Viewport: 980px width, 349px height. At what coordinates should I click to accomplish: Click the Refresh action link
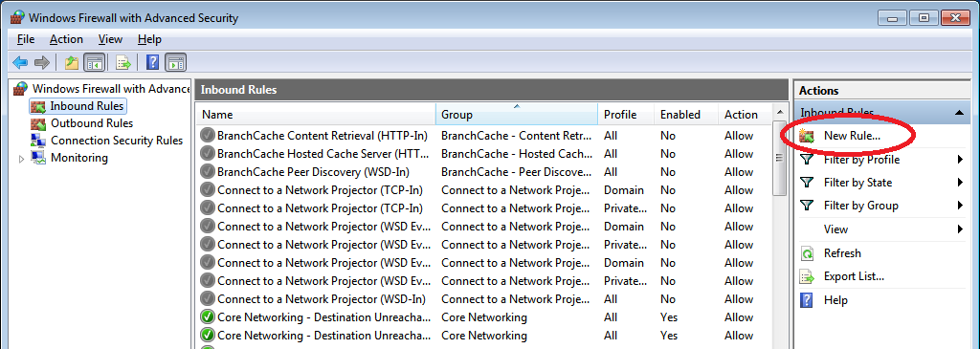(x=842, y=253)
